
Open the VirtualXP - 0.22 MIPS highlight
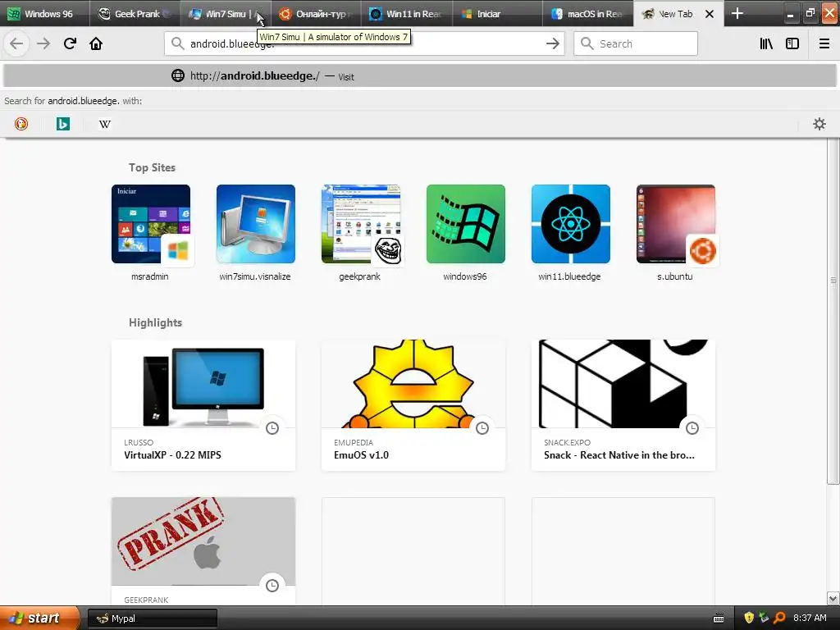(x=203, y=405)
